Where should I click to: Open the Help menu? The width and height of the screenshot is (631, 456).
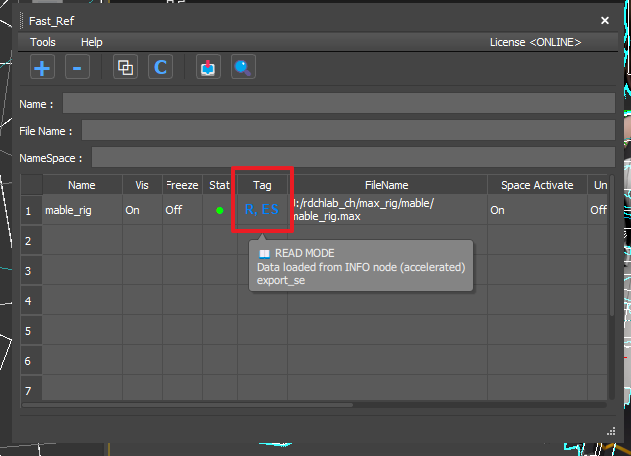click(92, 42)
